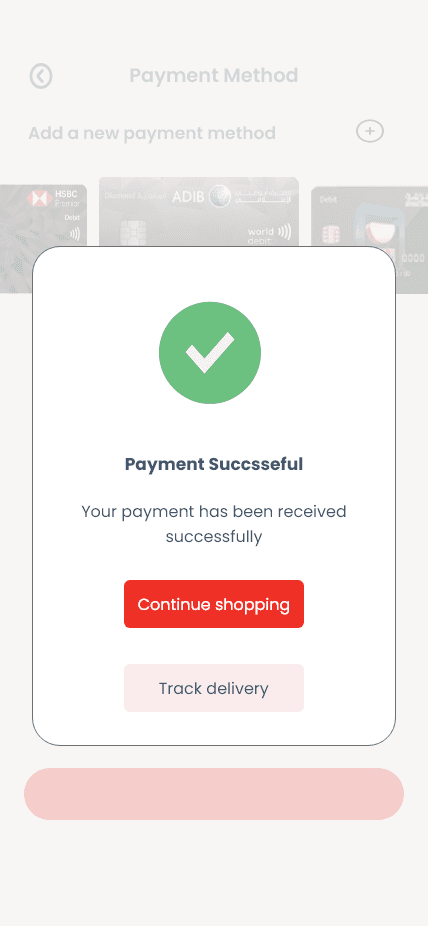Click the faded pink button below the dialog

click(214, 794)
